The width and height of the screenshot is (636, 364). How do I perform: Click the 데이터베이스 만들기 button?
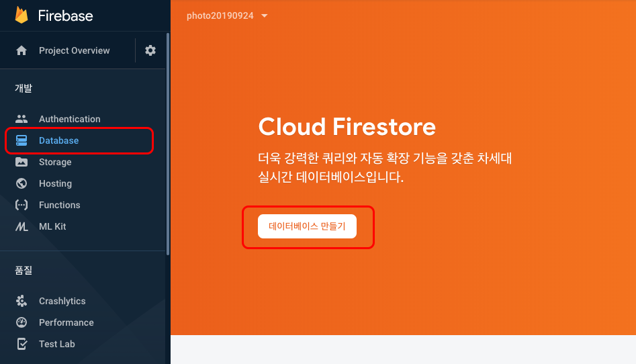(307, 226)
